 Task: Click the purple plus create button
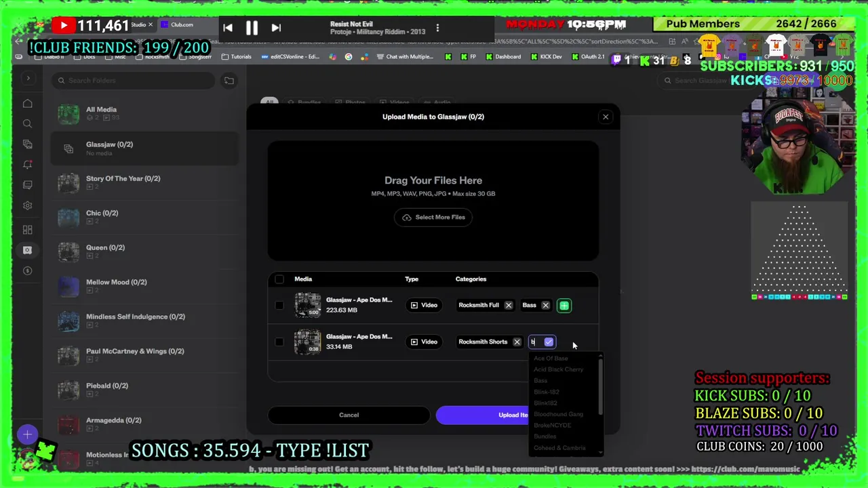(x=27, y=434)
